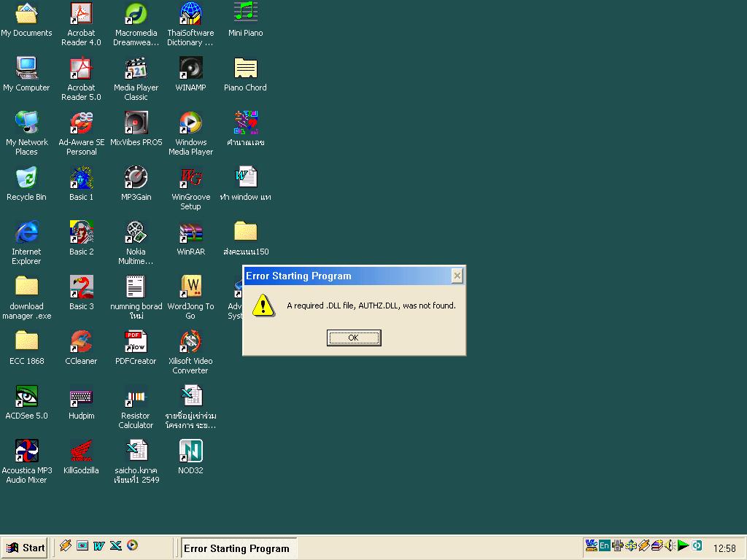747x560 pixels.
Task: Select the WinGroove Setup icon
Action: click(x=190, y=189)
